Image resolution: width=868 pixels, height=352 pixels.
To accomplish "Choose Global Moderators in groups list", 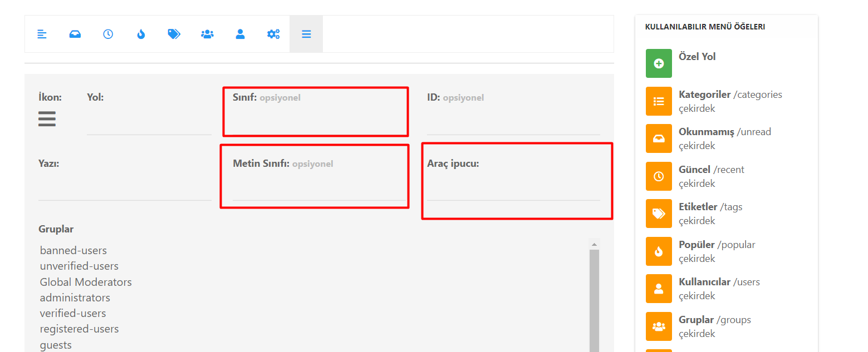I will (86, 282).
